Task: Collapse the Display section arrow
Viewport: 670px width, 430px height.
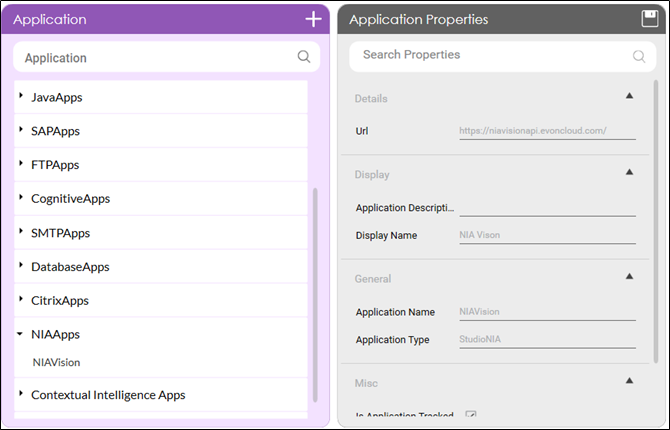Action: coord(629,172)
